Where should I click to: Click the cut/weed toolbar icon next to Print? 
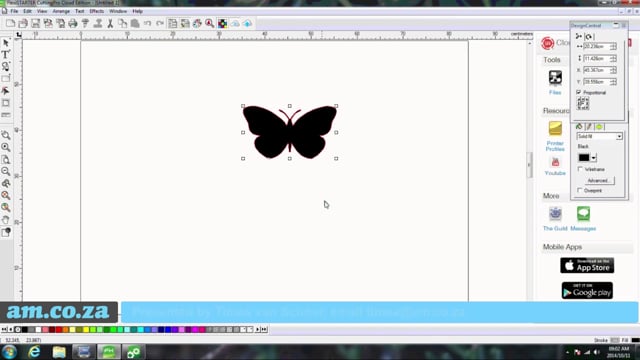pos(85,24)
